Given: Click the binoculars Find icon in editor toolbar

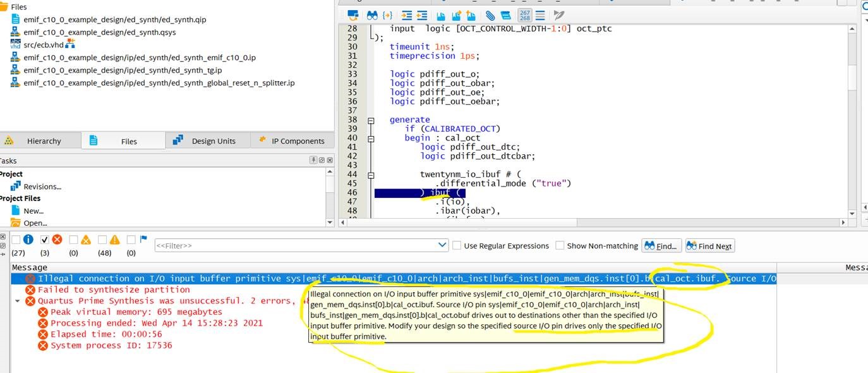Looking at the screenshot, I should [372, 15].
